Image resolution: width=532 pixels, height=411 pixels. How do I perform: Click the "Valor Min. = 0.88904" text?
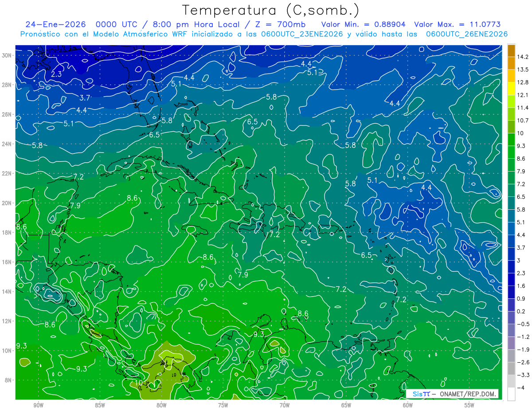(363, 25)
